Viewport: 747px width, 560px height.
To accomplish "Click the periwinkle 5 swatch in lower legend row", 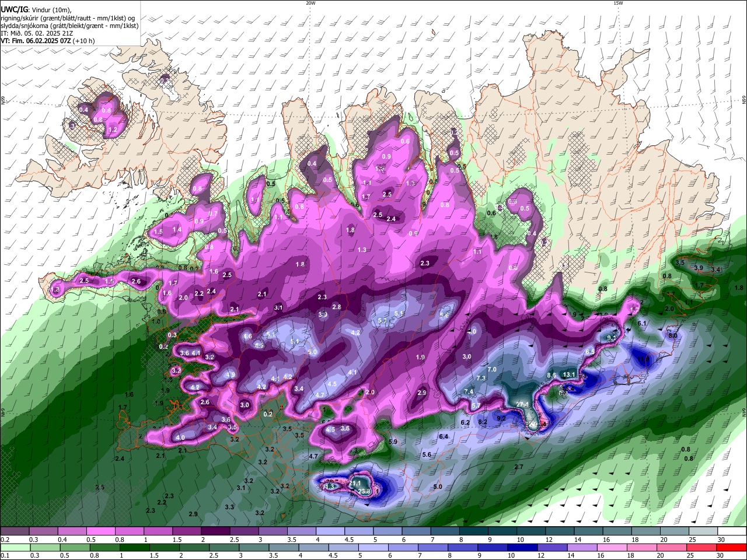I will pos(373,547).
